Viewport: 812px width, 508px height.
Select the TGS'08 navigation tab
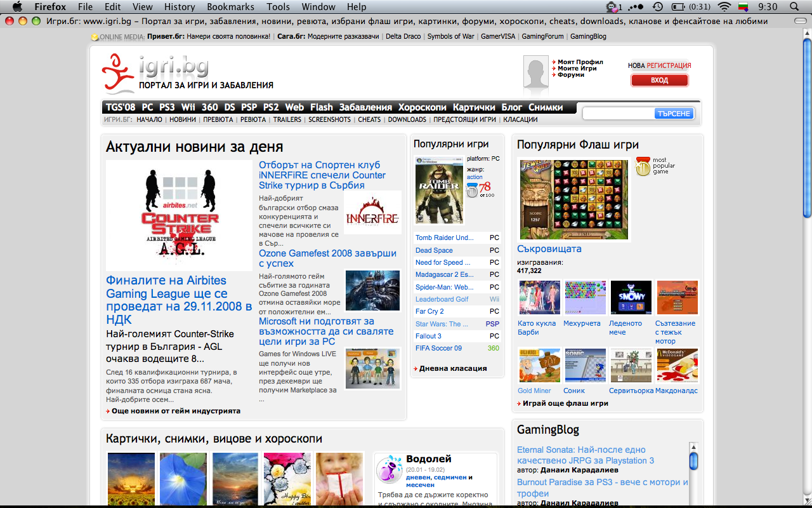click(121, 107)
